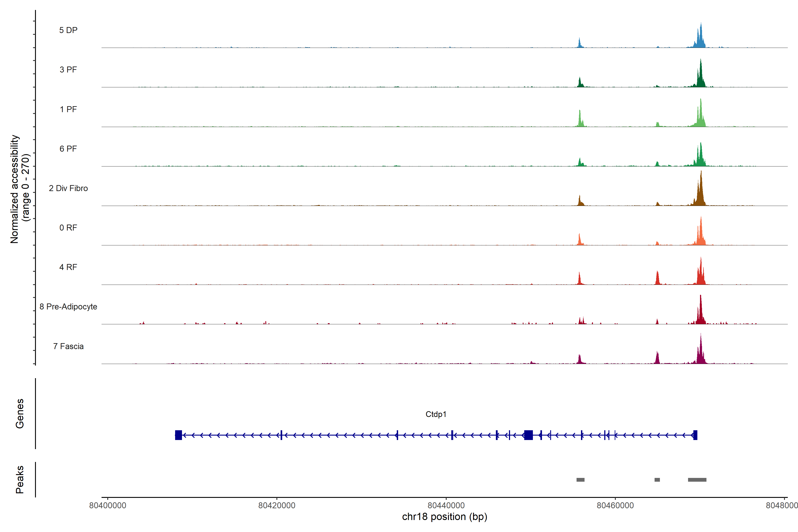
Task: Click the middle small gray peak bar
Action: tap(657, 480)
